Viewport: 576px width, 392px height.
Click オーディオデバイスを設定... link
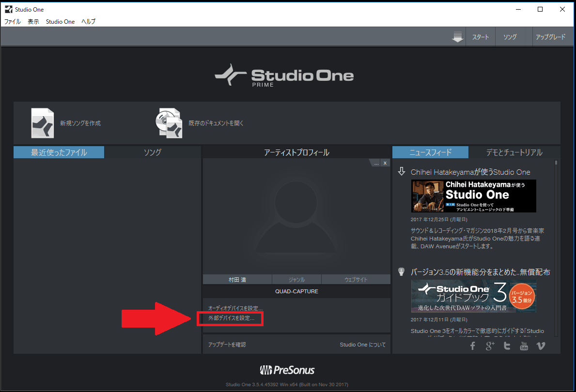(x=235, y=308)
